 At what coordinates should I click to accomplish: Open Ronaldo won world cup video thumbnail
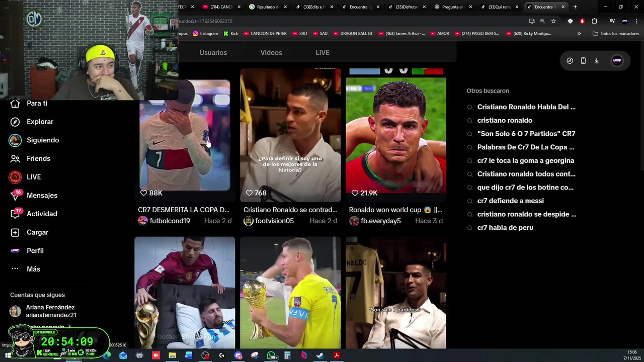point(396,135)
